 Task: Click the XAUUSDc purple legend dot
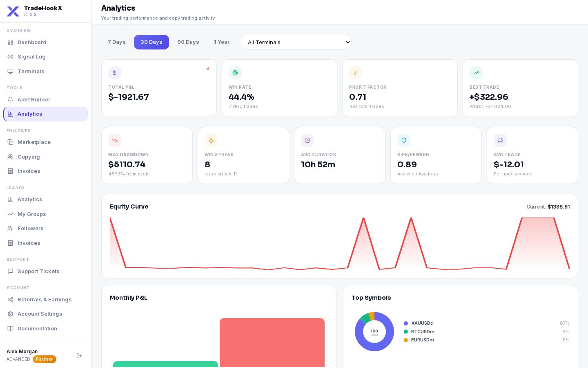[x=406, y=323]
